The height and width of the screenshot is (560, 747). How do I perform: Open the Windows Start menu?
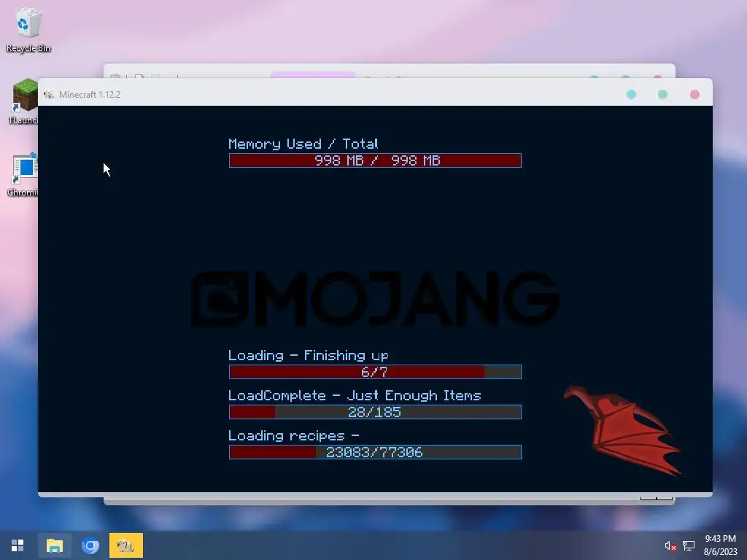(x=18, y=545)
